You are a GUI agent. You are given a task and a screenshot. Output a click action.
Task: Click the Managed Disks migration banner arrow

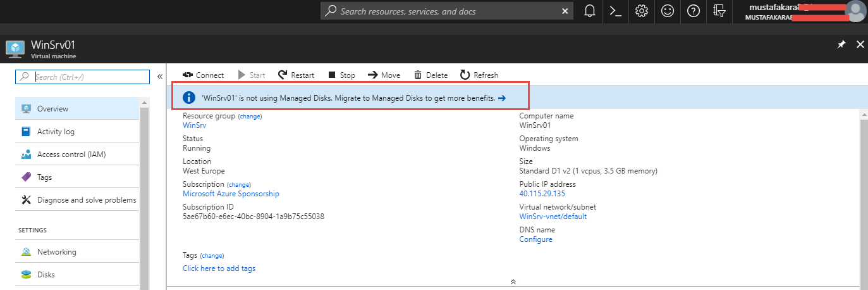(502, 98)
